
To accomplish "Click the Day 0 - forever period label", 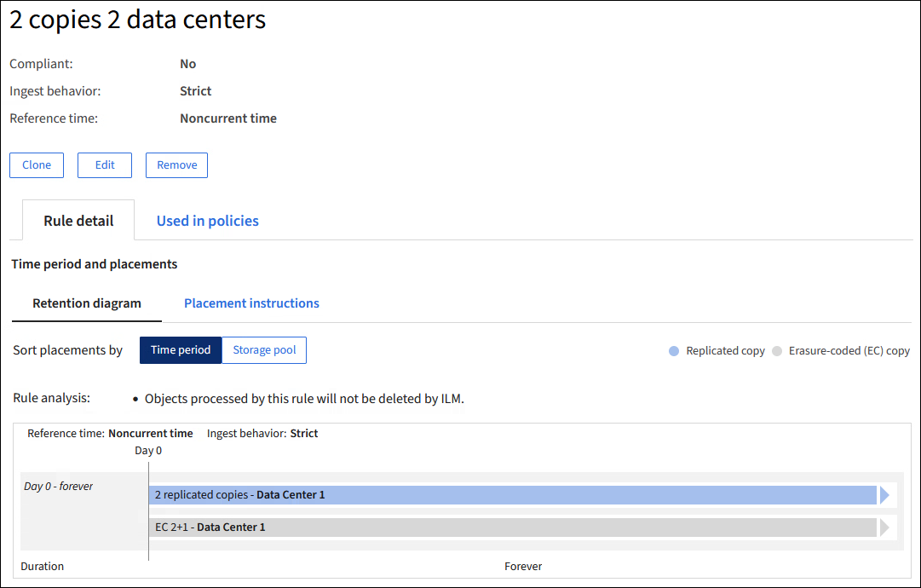I will point(58,487).
